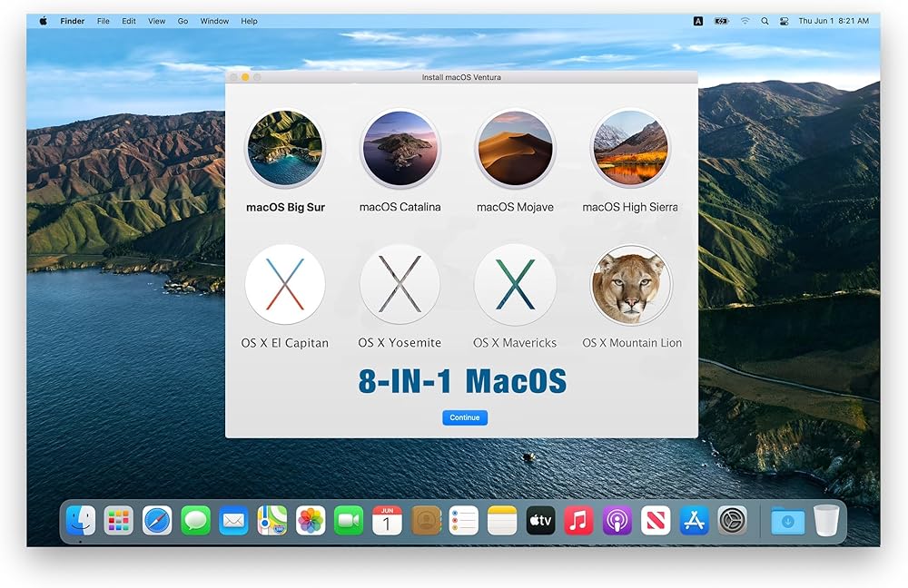The image size is (908, 588).
Task: Open the Go menu
Action: click(x=183, y=21)
